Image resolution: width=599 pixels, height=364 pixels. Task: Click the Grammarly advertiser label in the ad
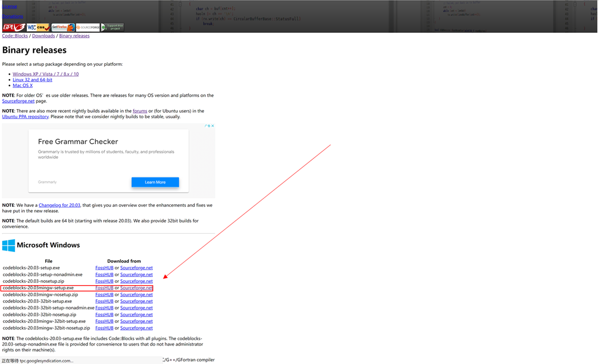coord(48,182)
